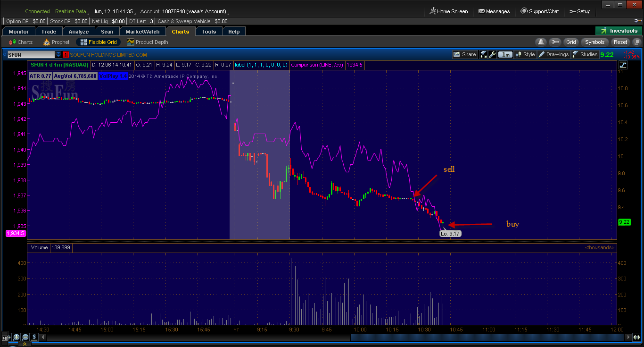Click the O: 9.21 open value
The image size is (644, 347).
point(144,65)
